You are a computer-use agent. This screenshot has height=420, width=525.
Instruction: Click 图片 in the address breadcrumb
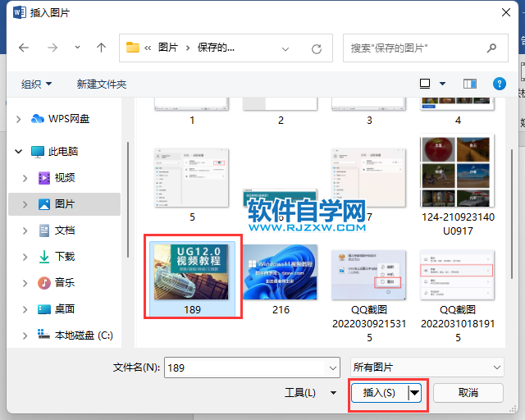point(167,48)
